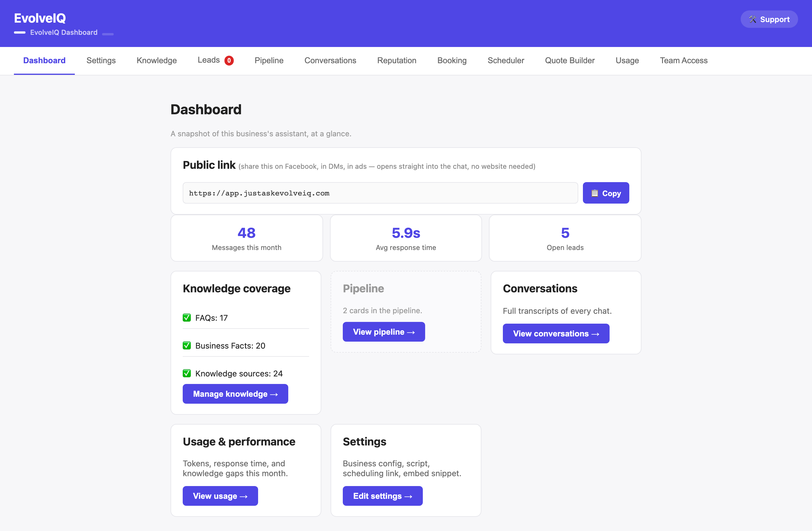
Task: Click the Knowledge coverage heading
Action: pos(236,289)
